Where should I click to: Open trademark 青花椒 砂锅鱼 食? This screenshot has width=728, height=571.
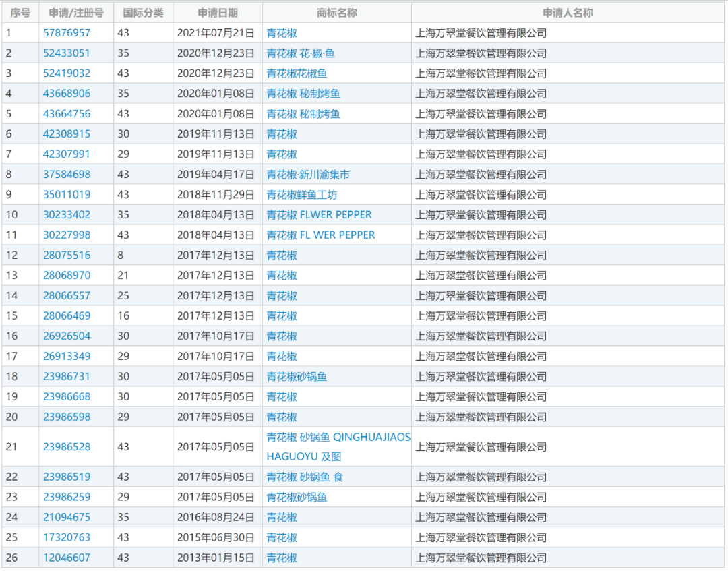pos(305,477)
